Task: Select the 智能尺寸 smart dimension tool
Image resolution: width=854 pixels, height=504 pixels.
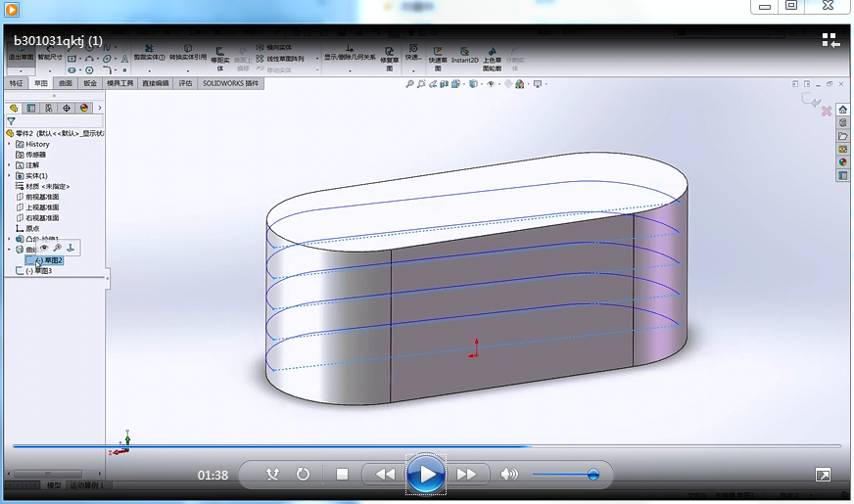Action: tap(49, 53)
